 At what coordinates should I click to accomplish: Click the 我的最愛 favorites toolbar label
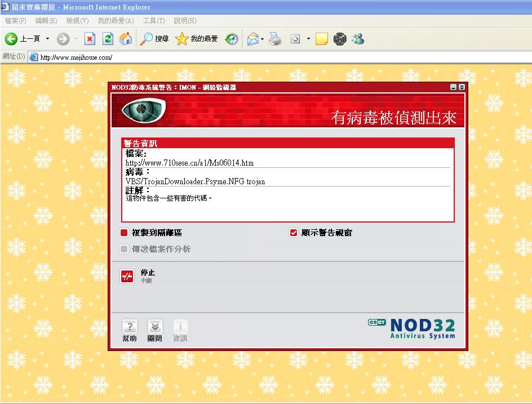pyautogui.click(x=204, y=39)
